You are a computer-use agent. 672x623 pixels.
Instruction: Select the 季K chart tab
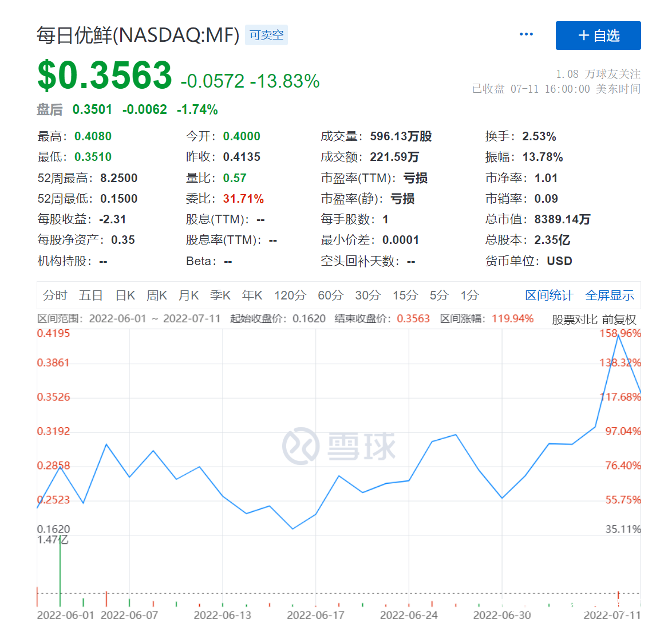220,295
